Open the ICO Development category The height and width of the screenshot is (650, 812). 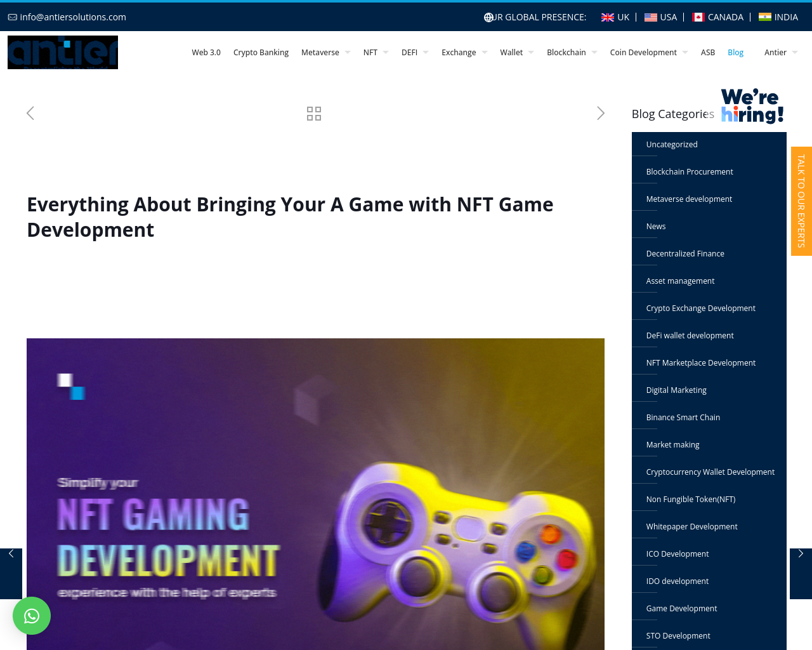pyautogui.click(x=678, y=554)
